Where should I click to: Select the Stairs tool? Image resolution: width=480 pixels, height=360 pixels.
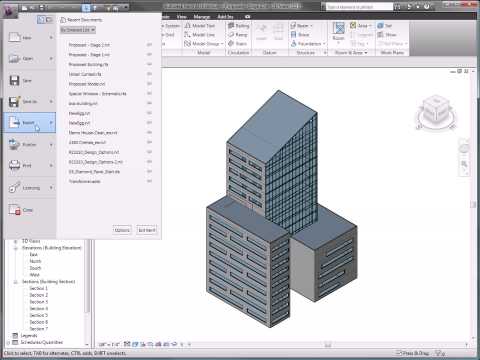coord(238,44)
